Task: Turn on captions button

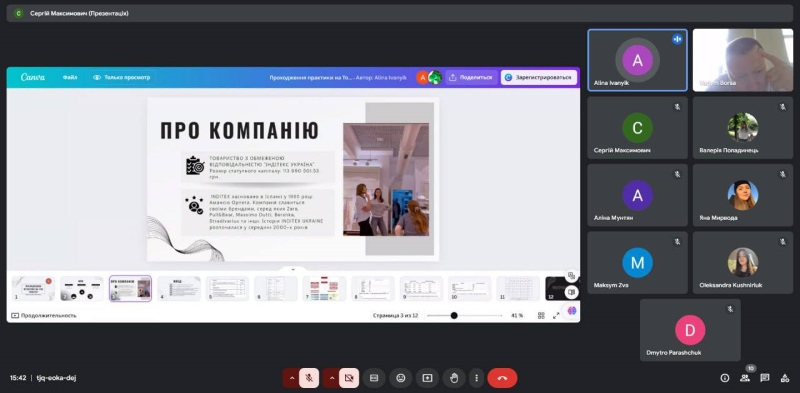Action: [x=374, y=378]
